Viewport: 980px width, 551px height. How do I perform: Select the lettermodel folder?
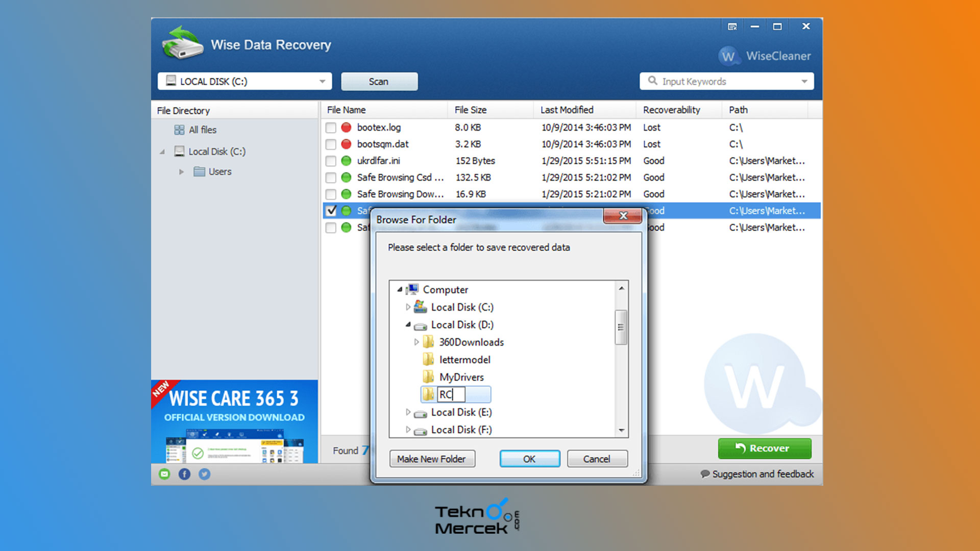(464, 360)
